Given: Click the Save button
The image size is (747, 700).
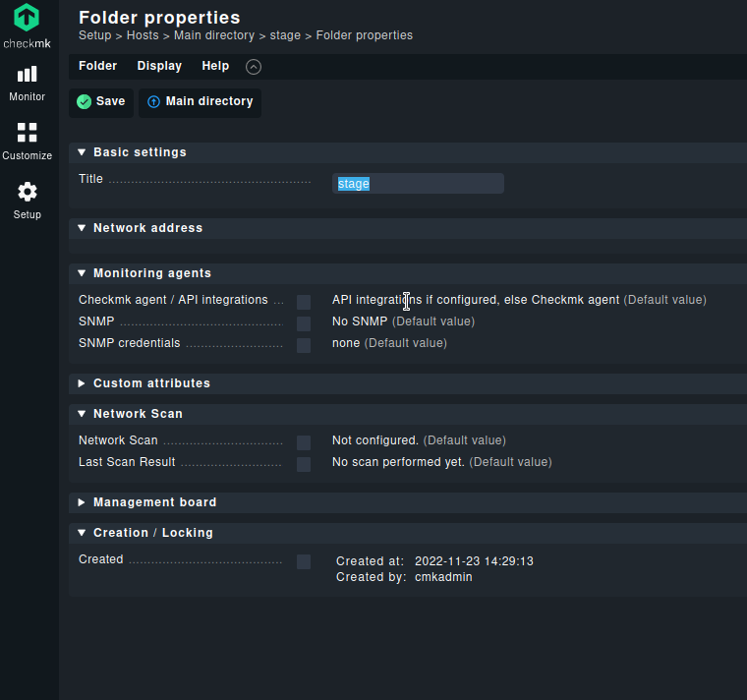Looking at the screenshot, I should [x=101, y=102].
